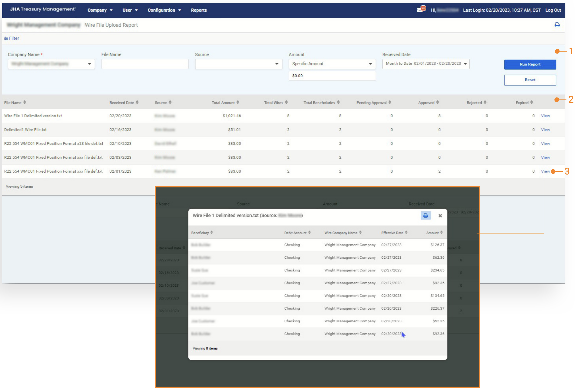View details for the Delimited1 Wire File.txt row
Viewport: 578px width, 392px height.
[x=545, y=130]
